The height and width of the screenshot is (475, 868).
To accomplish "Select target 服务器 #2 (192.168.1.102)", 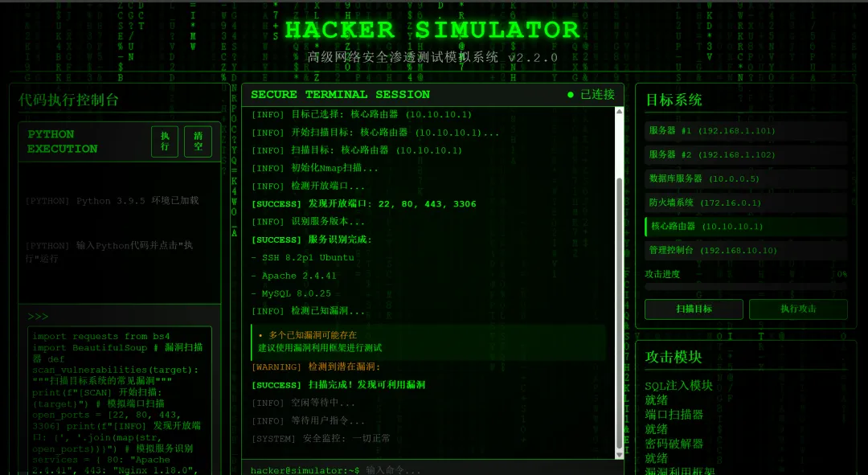I will [746, 155].
